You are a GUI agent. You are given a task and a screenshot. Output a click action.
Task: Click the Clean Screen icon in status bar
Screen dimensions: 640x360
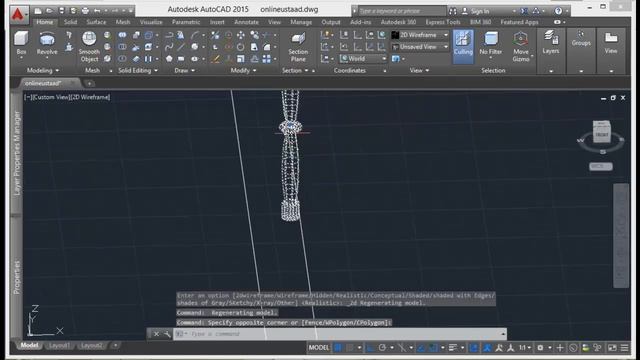(x=612, y=348)
